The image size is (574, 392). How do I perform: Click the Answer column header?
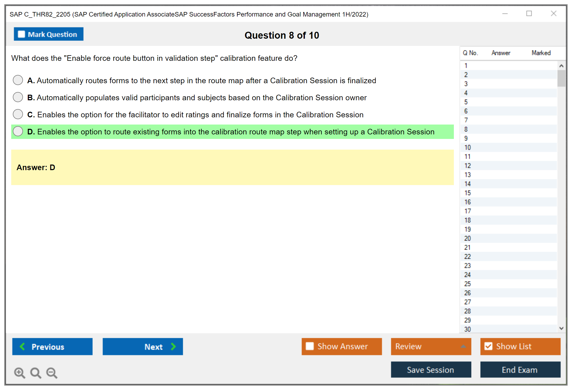(x=501, y=53)
